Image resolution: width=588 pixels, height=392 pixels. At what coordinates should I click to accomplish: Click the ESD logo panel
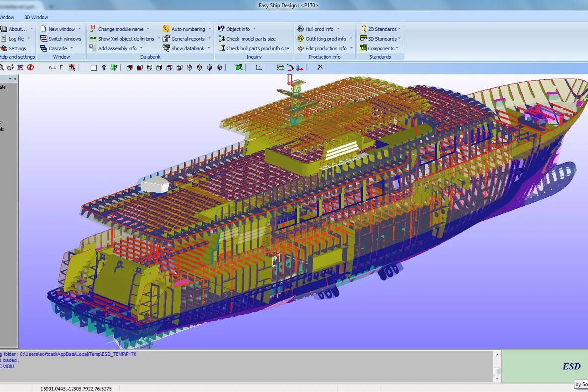(x=545, y=366)
